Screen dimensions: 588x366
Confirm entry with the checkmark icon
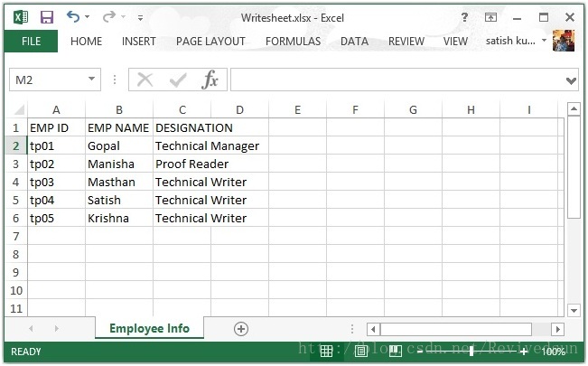coord(178,80)
